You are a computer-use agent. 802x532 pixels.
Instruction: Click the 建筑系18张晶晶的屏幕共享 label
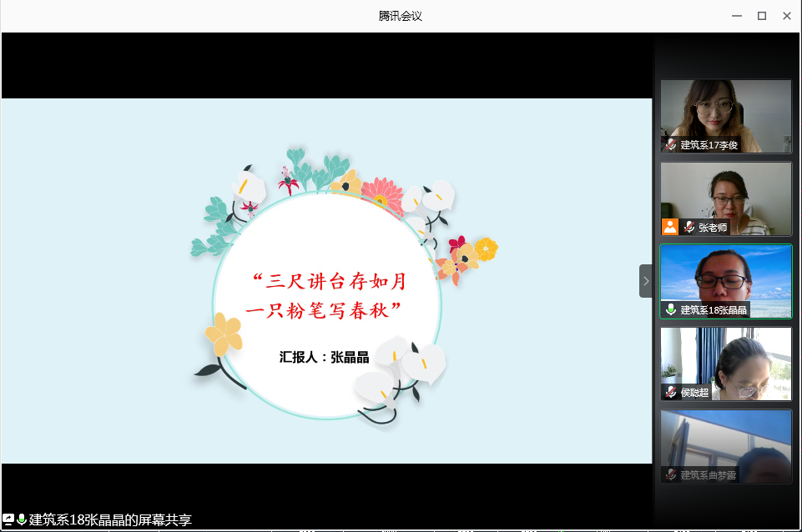[110, 520]
